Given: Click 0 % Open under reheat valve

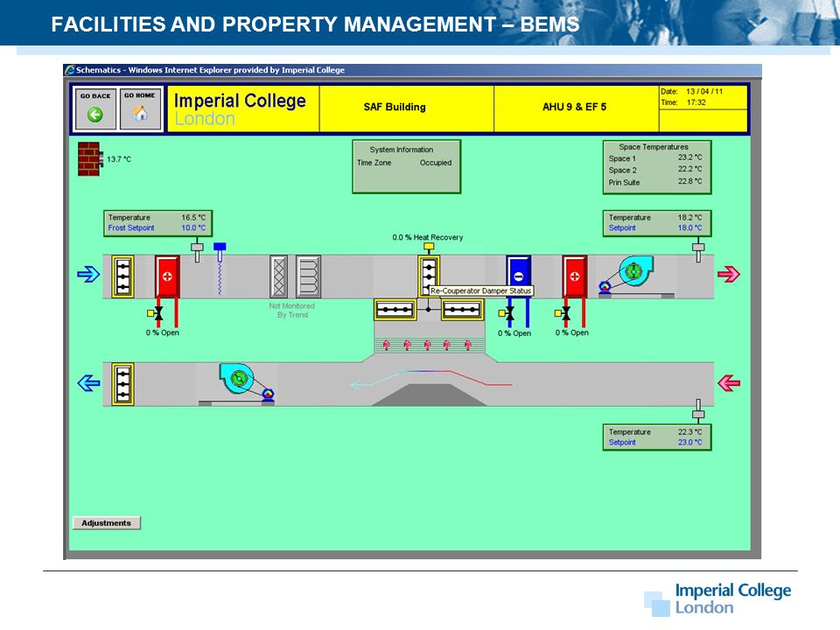Looking at the screenshot, I should pyautogui.click(x=571, y=332).
